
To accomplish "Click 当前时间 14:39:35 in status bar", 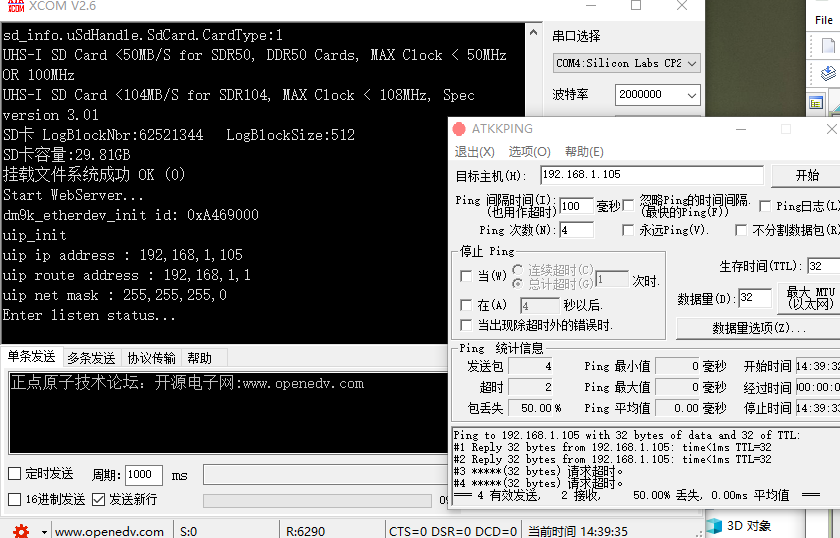I will 578,532.
